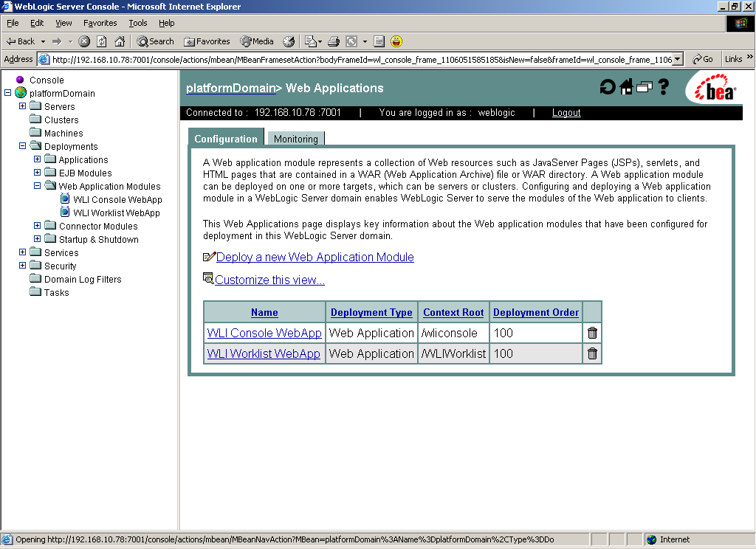Log out using the Logout link
Image resolution: width=756 pixels, height=549 pixels.
tap(566, 112)
